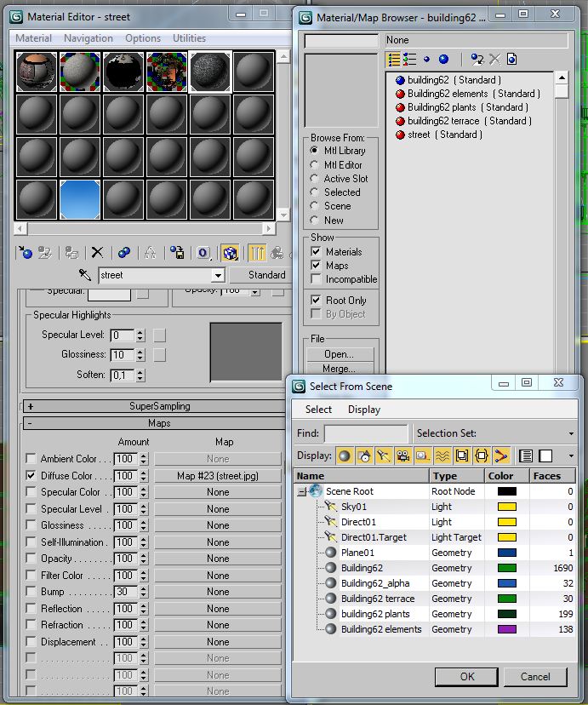Screen dimensions: 588x705
Task: Open Options menu in Material Editor
Action: click(x=143, y=38)
